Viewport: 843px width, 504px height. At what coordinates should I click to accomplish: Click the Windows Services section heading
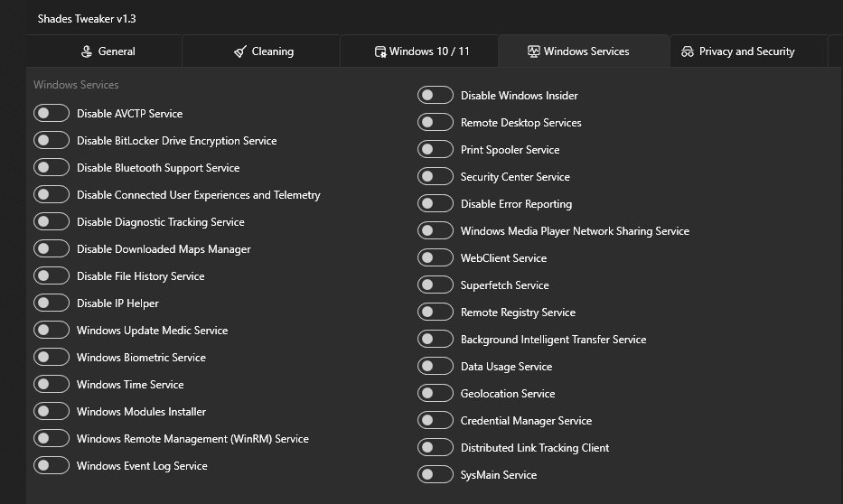point(76,85)
